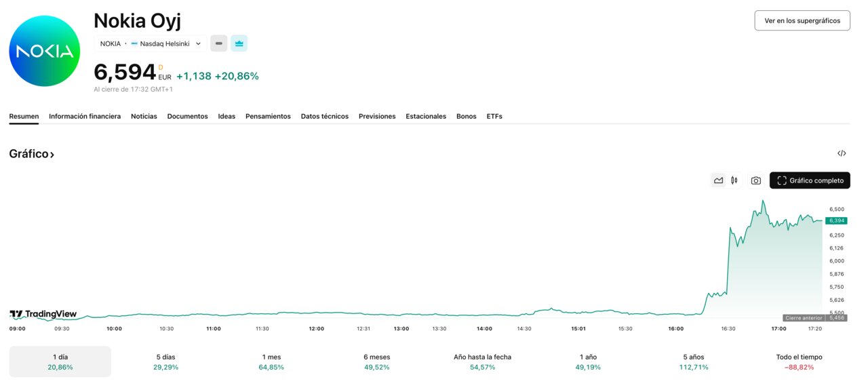Image resolution: width=868 pixels, height=392 pixels.
Task: Take chart snapshot with camera icon
Action: [755, 180]
